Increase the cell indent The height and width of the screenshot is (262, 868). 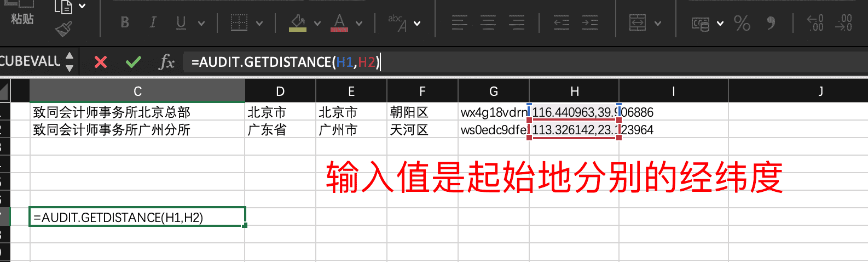click(x=590, y=22)
